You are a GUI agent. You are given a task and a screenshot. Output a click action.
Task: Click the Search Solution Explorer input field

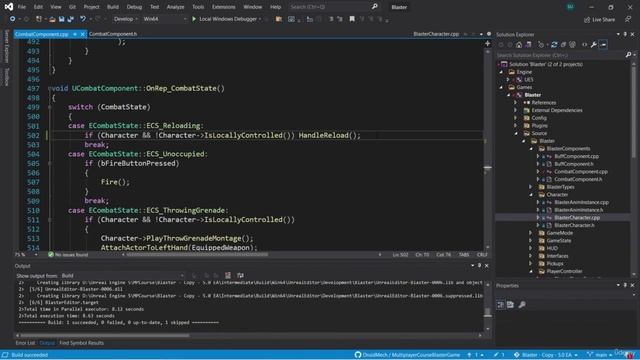click(560, 55)
